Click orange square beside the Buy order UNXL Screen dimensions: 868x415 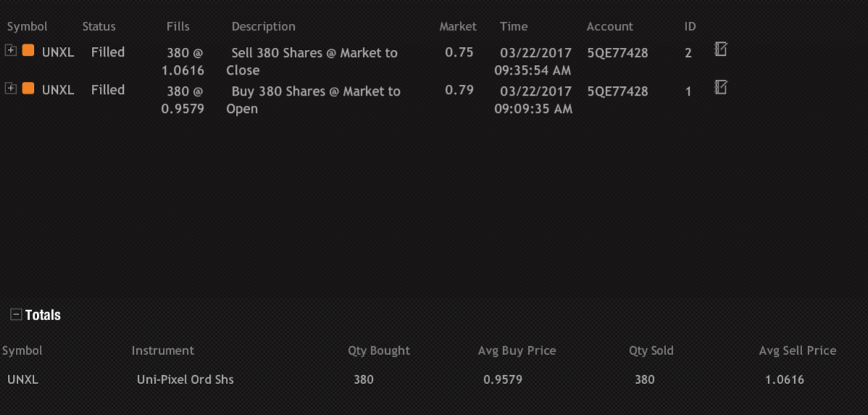pyautogui.click(x=28, y=88)
